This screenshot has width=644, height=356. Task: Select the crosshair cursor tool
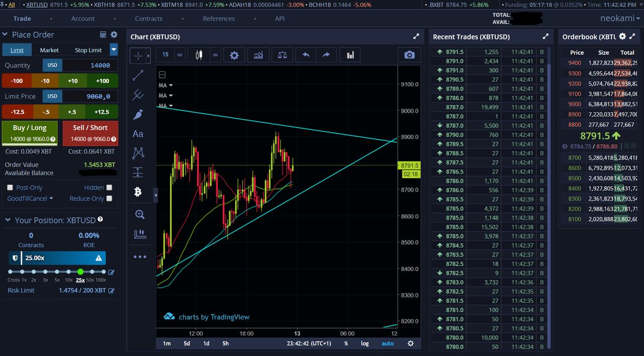tap(138, 55)
